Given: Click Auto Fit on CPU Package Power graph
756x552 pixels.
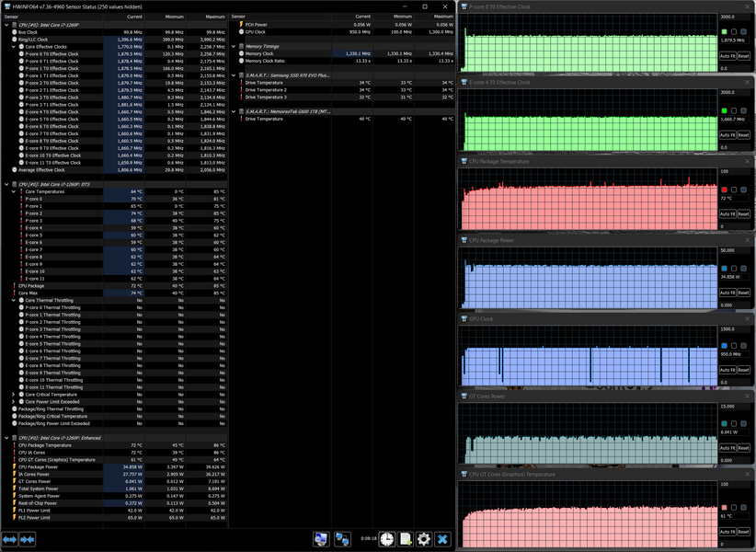Looking at the screenshot, I should [727, 293].
